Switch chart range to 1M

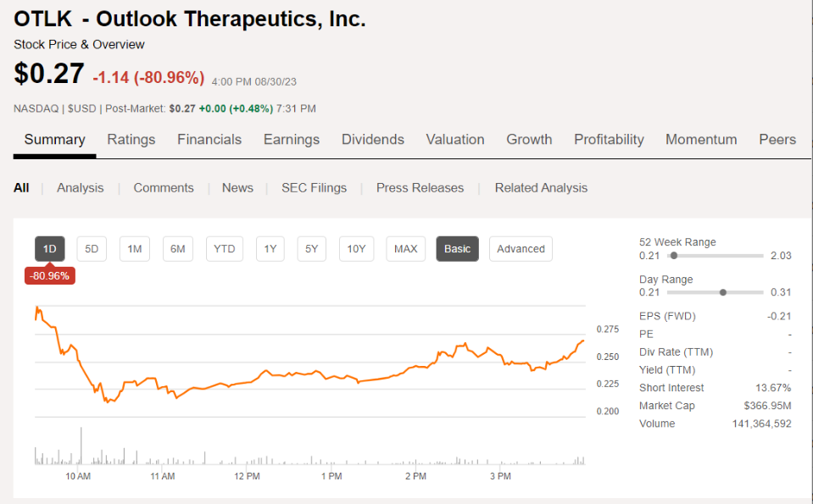coord(134,248)
